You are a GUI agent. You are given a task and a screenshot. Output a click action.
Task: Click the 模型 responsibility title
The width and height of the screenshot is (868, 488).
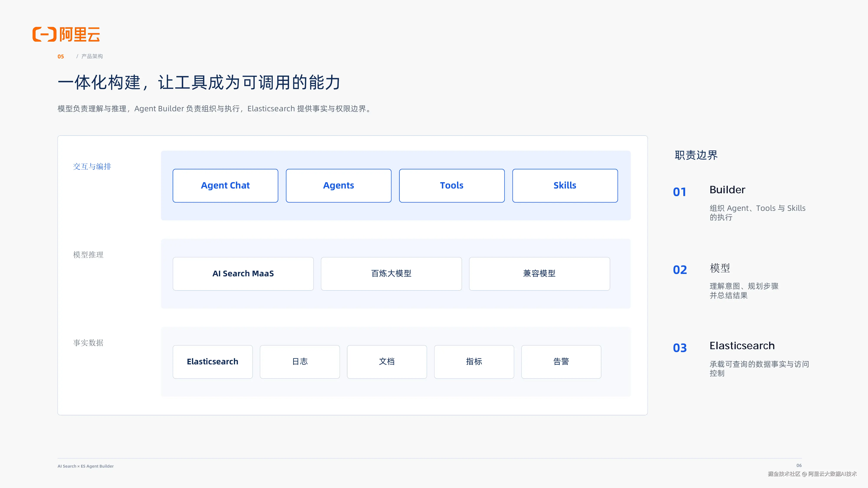720,268
